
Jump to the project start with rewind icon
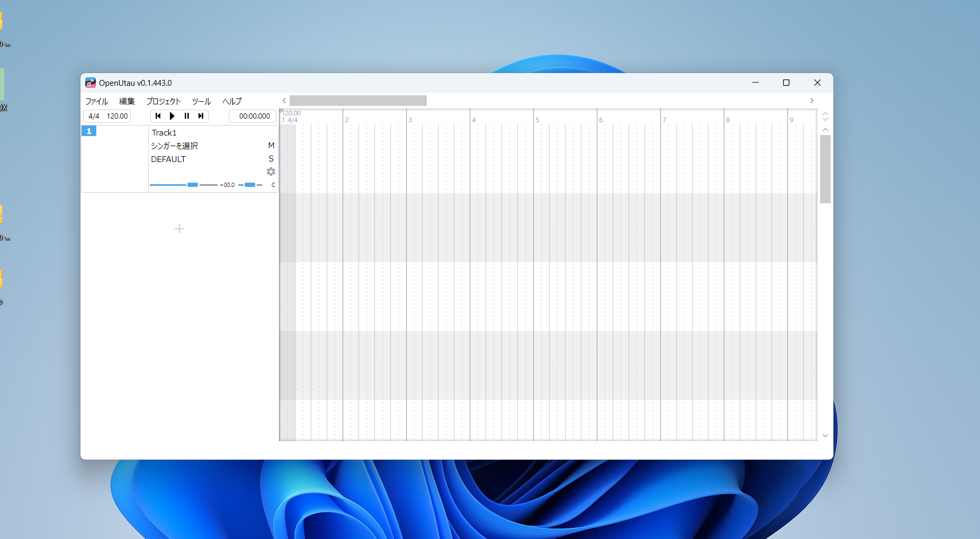click(158, 116)
